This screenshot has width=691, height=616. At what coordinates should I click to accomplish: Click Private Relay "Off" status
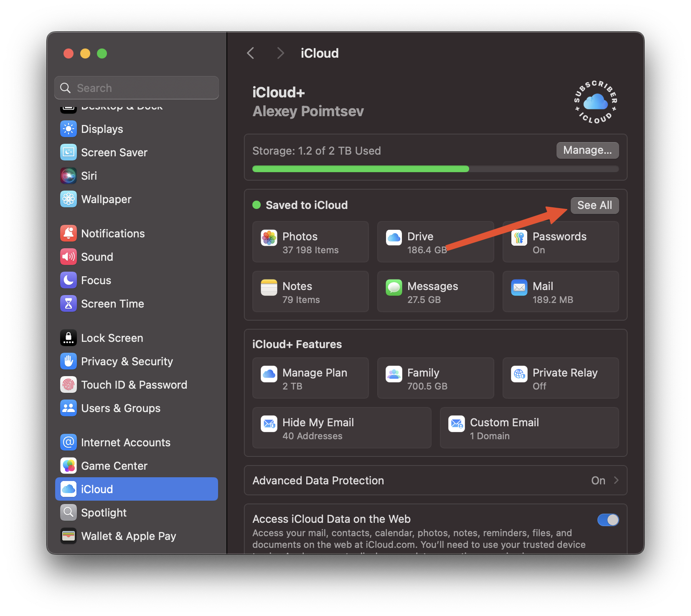(x=539, y=386)
